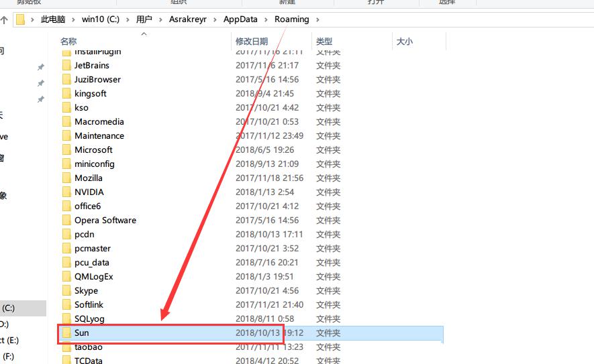
Task: Open the JetBrains folder icon
Action: (66, 66)
